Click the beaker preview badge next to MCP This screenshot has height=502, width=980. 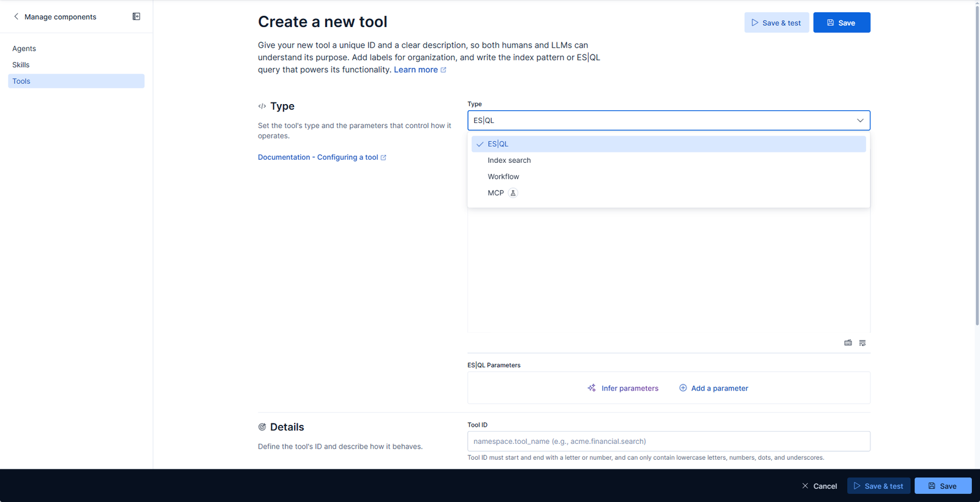pos(513,193)
